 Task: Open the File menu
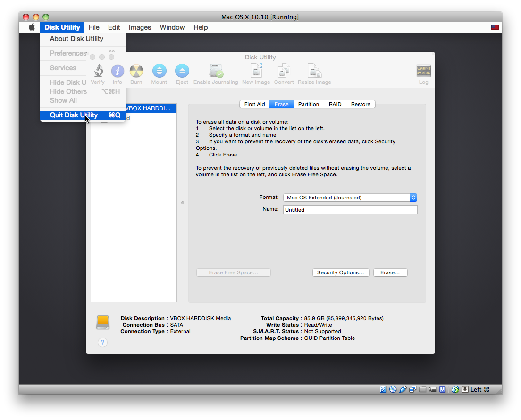point(94,27)
